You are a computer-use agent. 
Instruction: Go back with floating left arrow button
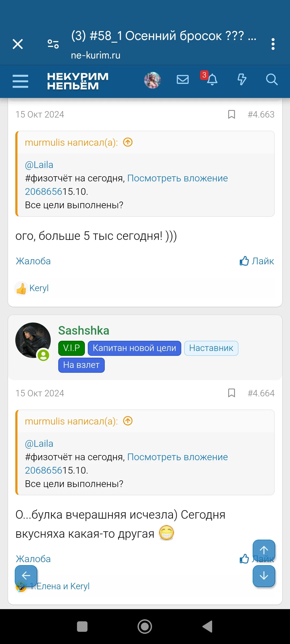(26, 575)
